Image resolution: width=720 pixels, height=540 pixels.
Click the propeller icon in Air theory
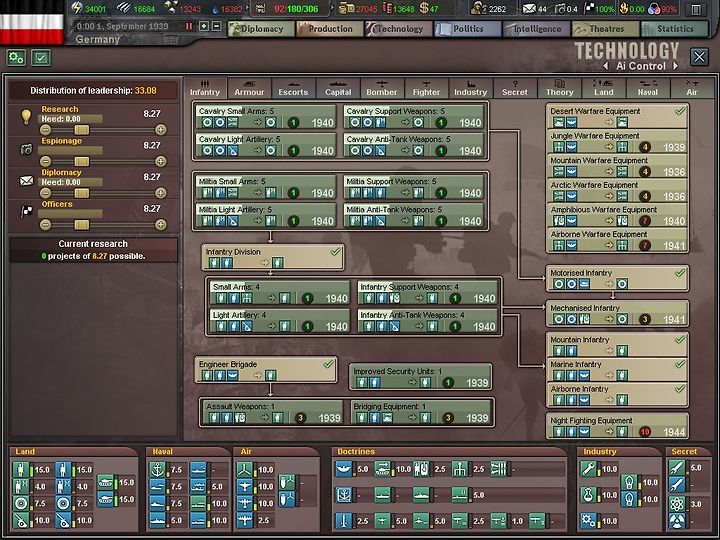point(245,469)
